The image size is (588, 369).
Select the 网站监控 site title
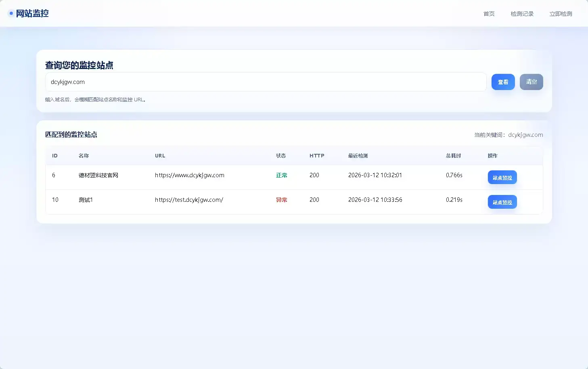pyautogui.click(x=32, y=13)
